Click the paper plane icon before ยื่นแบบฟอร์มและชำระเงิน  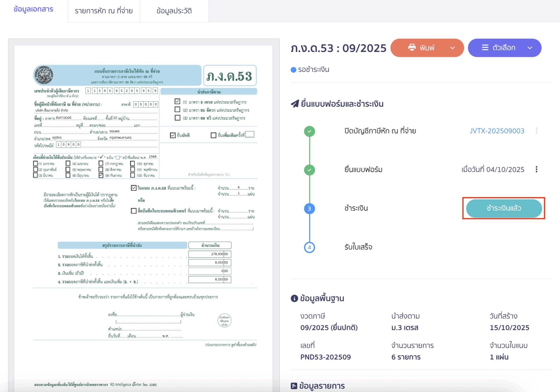[294, 103]
